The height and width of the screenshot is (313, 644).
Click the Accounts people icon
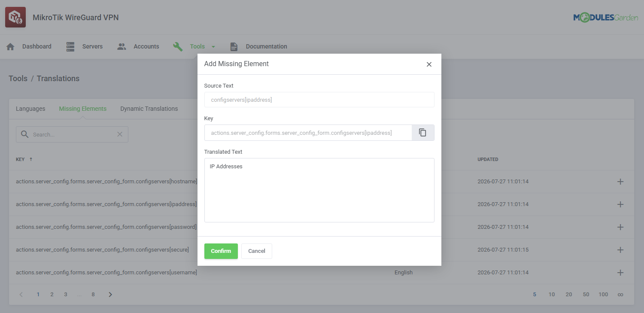122,46
